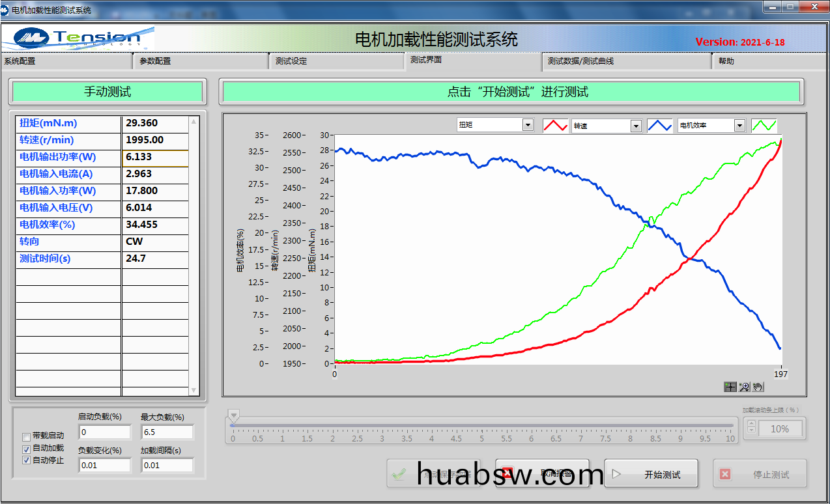Click the red torque line legend icon

pyautogui.click(x=555, y=126)
